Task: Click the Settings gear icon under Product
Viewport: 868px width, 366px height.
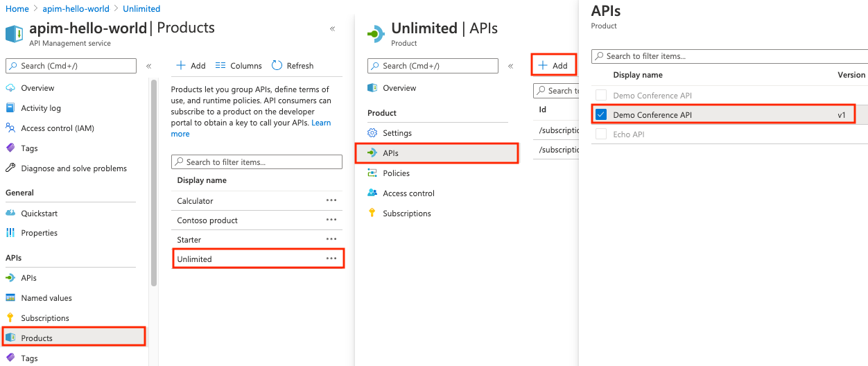Action: tap(372, 133)
